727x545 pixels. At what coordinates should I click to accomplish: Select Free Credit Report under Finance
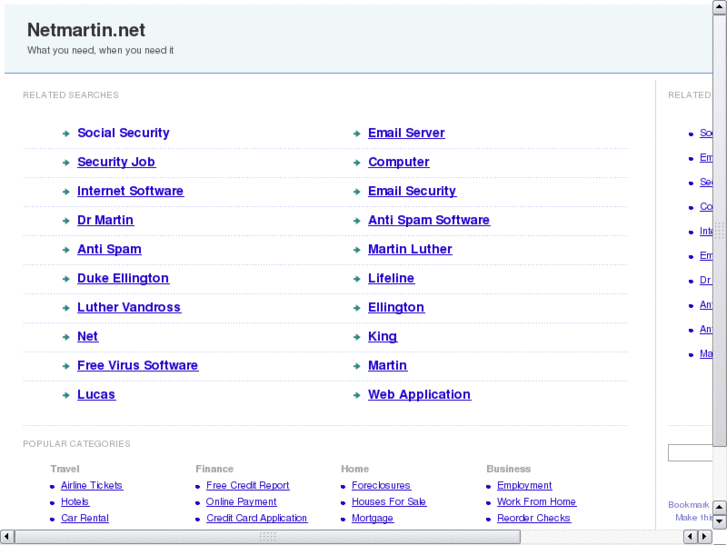[x=247, y=486]
